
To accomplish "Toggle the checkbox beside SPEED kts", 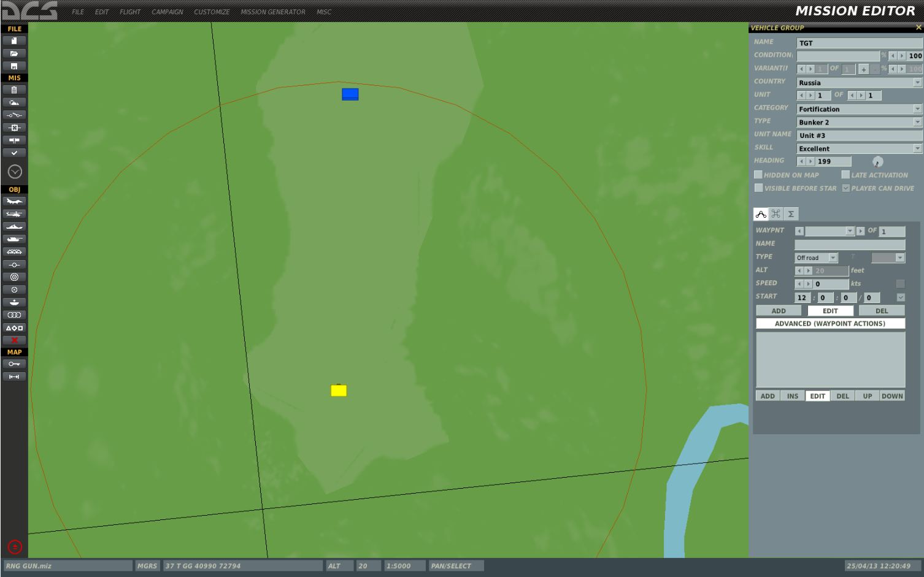I will click(x=900, y=284).
